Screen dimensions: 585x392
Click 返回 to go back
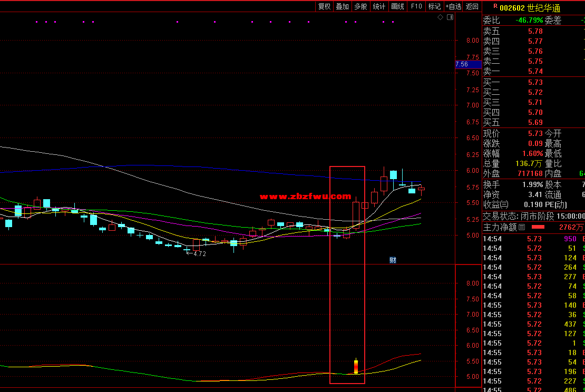coord(472,6)
